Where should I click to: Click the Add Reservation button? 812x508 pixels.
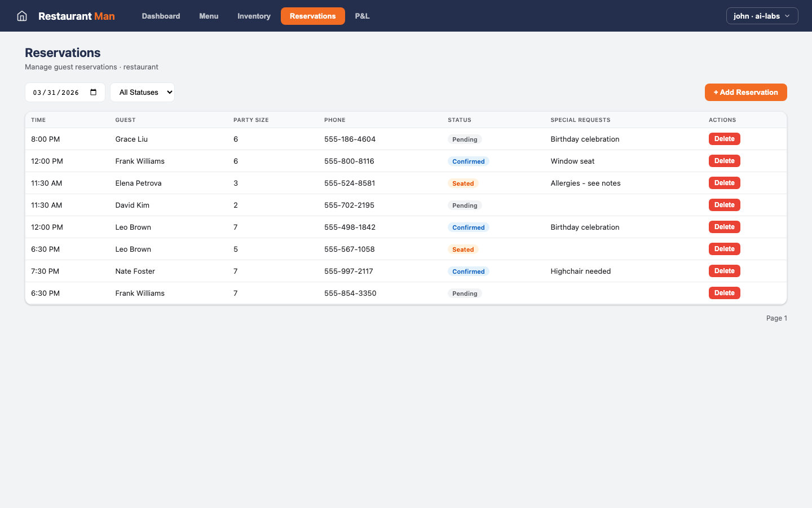coord(745,92)
